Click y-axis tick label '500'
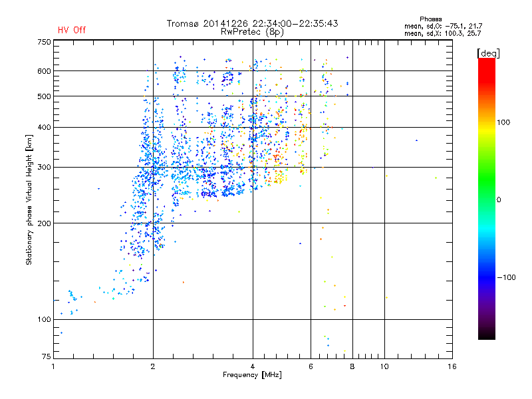The height and width of the screenshot is (399, 532). [x=44, y=96]
